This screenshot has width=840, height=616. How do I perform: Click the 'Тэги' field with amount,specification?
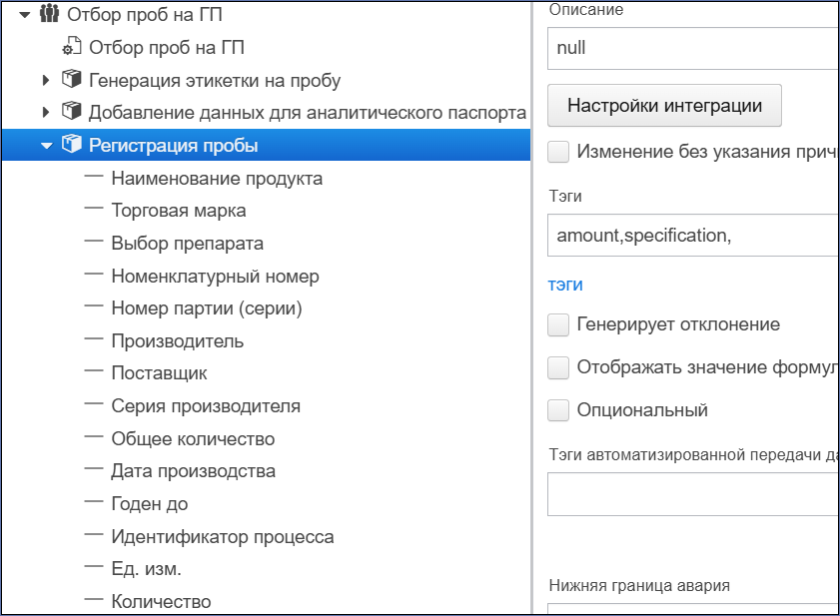click(x=693, y=236)
